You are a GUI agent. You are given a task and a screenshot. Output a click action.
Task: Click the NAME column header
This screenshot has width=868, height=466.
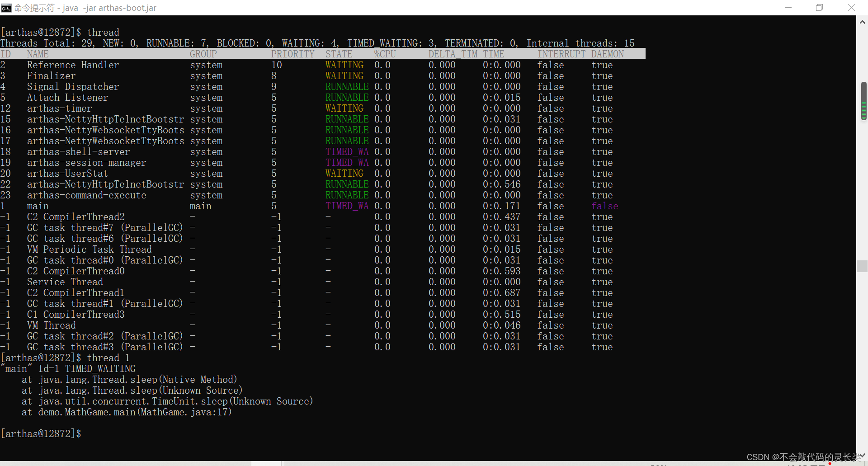[x=38, y=54]
